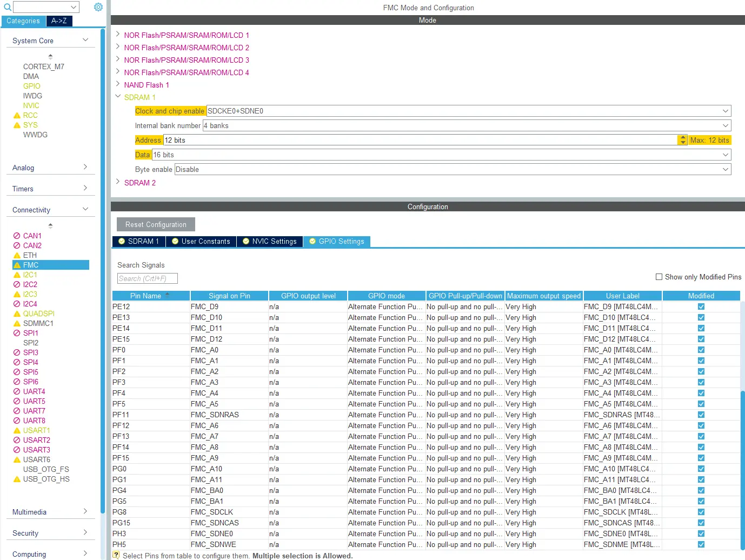Click the UART4 disabled status icon
745x560 pixels.
[x=17, y=392]
